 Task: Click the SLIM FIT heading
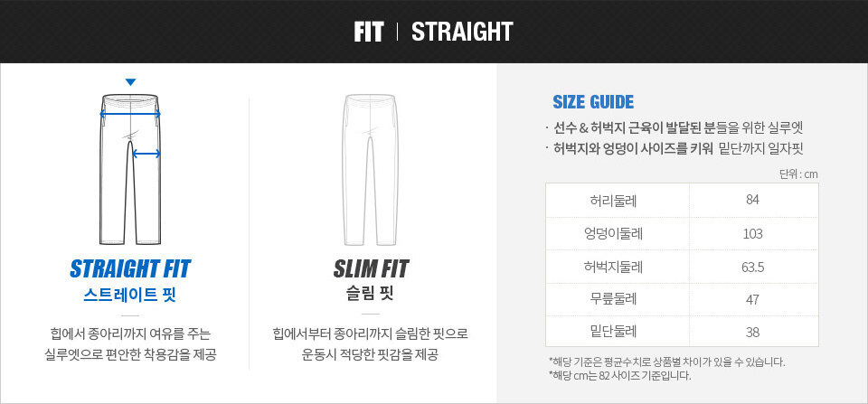[x=371, y=269]
